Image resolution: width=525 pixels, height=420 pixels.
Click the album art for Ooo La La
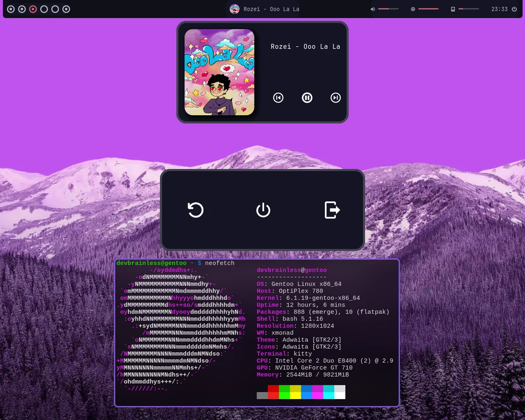219,72
